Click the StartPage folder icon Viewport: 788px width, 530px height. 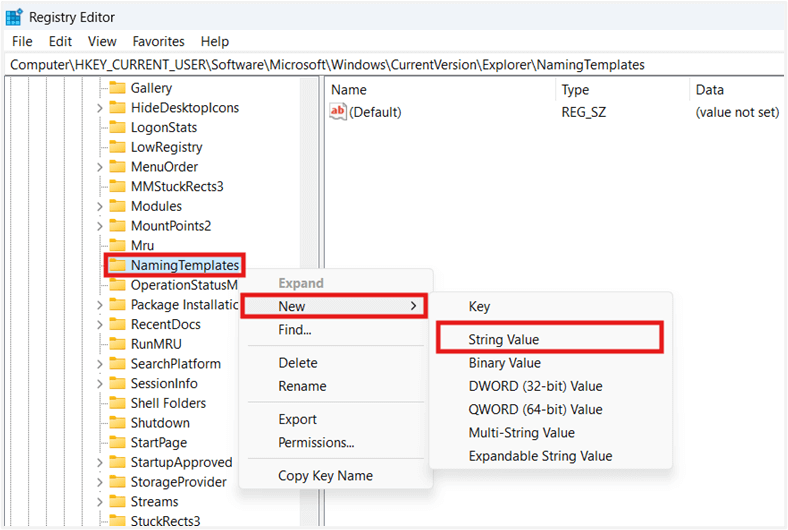point(117,442)
